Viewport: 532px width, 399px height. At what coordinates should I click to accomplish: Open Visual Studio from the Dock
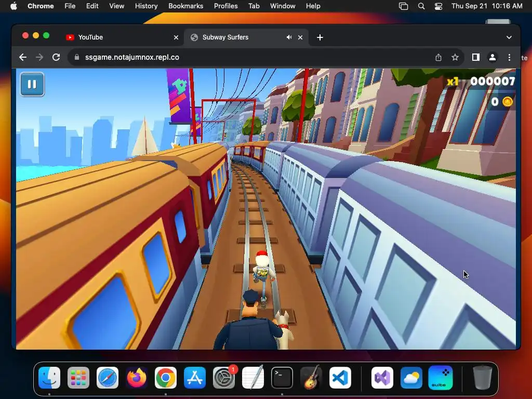[x=382, y=377]
